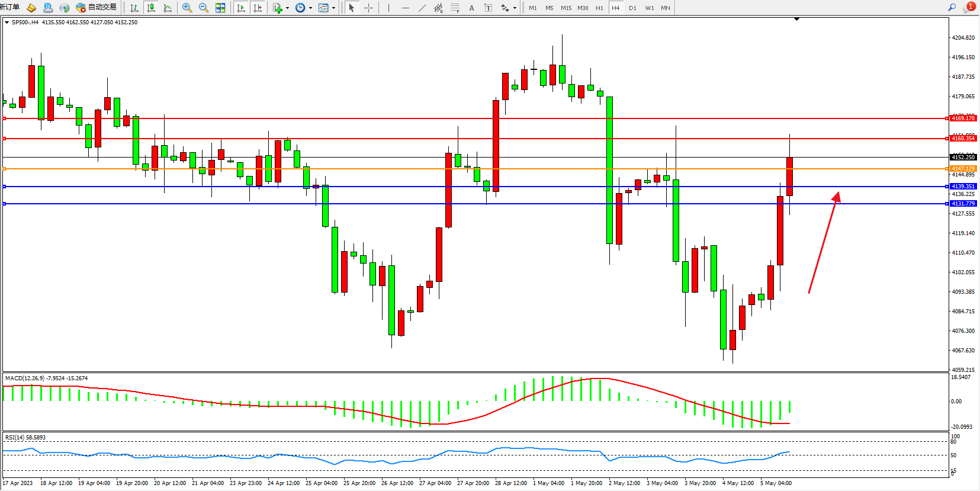Switch to M15 timeframe
The height and width of the screenshot is (491, 980).
tap(566, 8)
